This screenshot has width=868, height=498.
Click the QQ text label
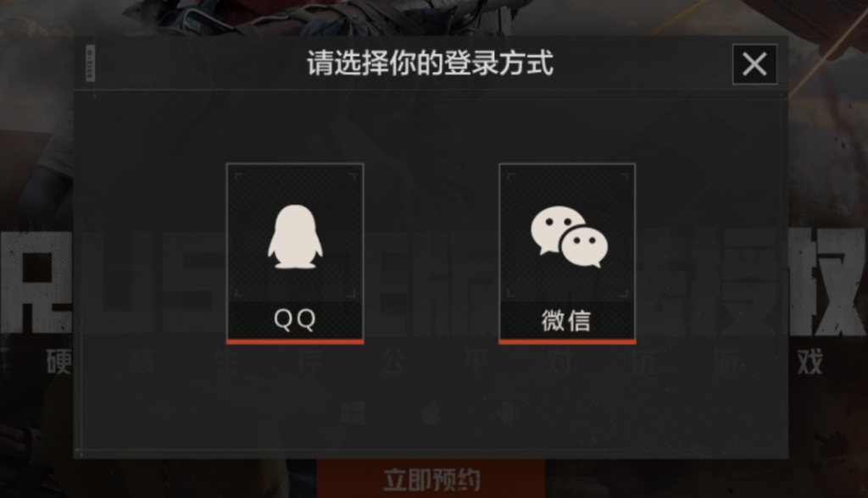click(294, 319)
